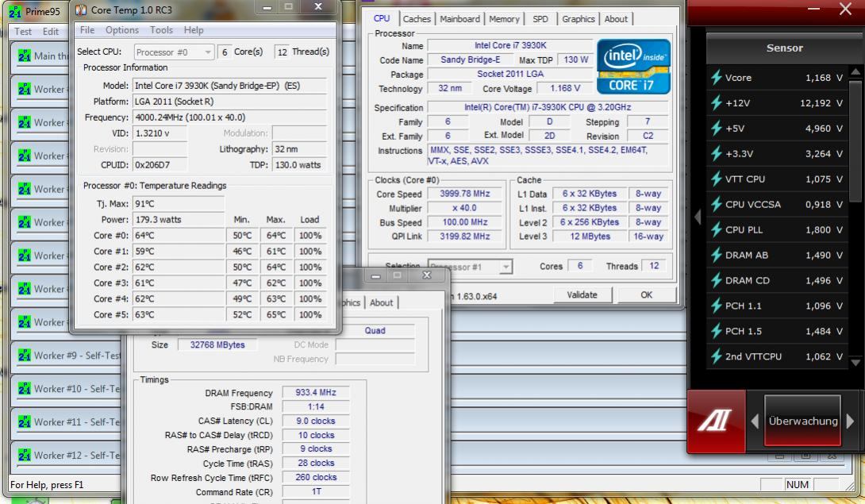
Task: Click the Main thread window icon in Prime95
Action: (25, 56)
